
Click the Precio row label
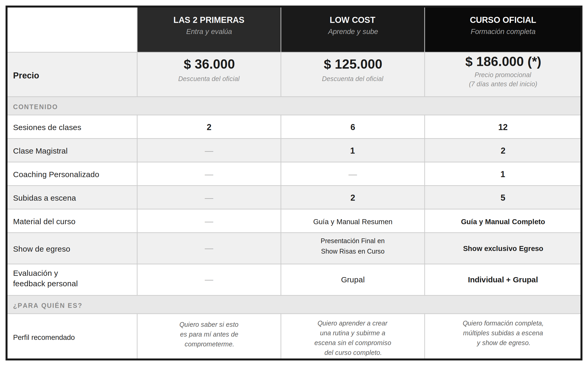click(26, 76)
